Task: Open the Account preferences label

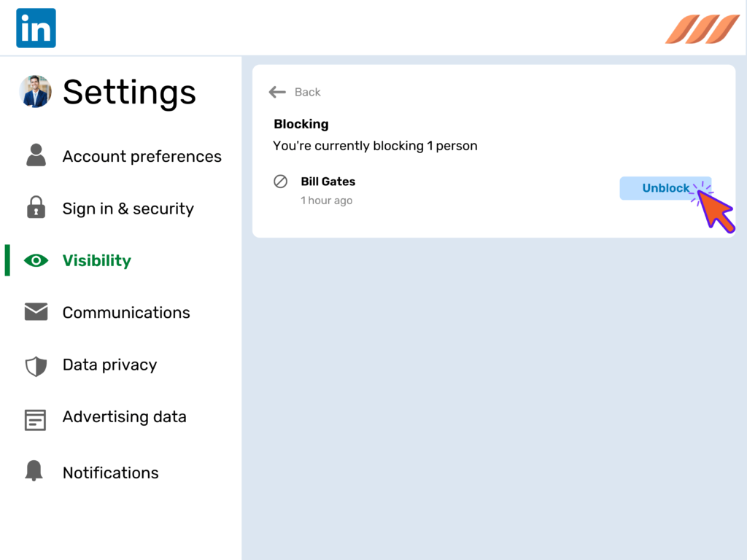Action: click(x=142, y=156)
